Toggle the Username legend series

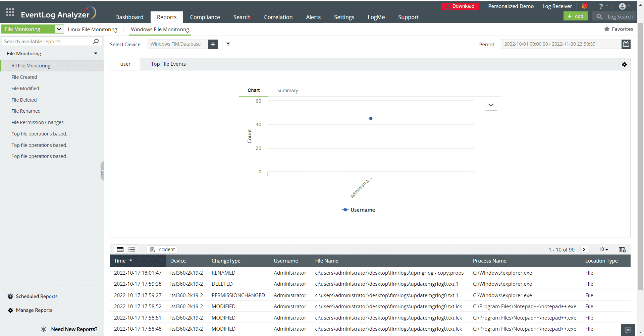click(x=358, y=210)
